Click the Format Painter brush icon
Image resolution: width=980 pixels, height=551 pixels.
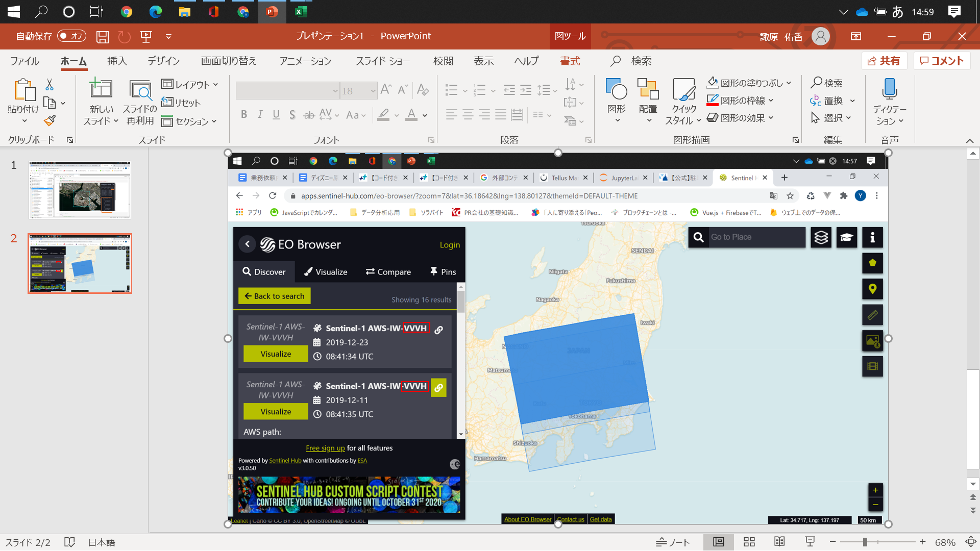coord(50,120)
